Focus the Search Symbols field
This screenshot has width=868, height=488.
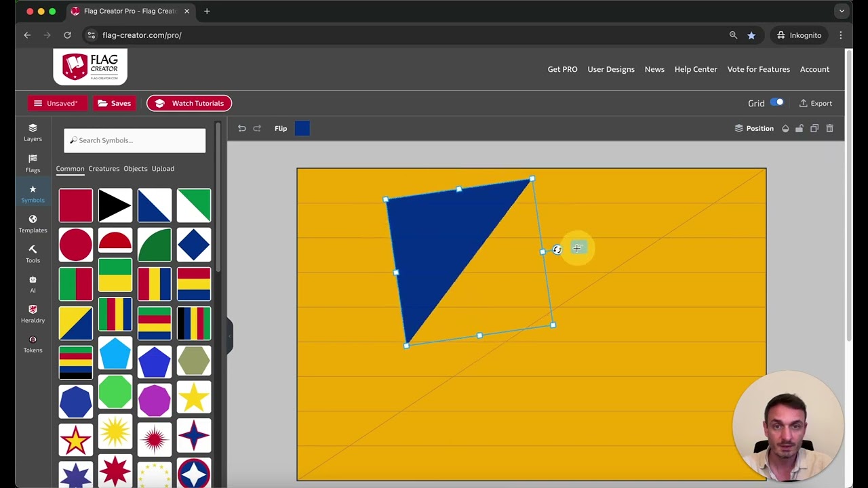pos(135,140)
